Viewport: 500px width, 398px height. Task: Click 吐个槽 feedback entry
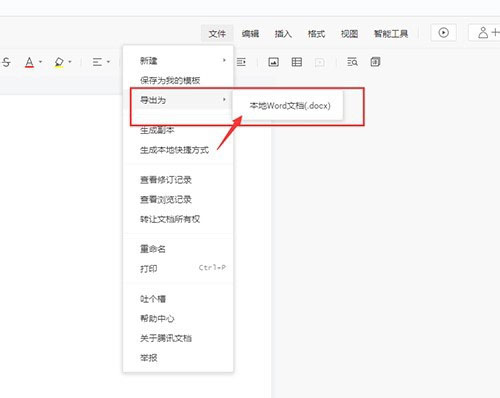[178, 299]
